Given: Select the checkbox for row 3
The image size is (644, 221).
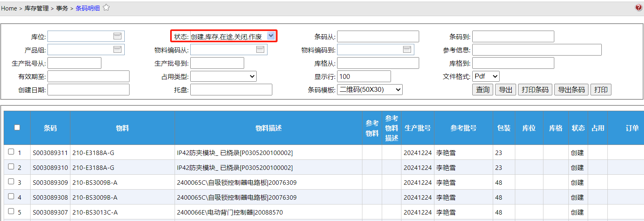Looking at the screenshot, I should (11, 182).
